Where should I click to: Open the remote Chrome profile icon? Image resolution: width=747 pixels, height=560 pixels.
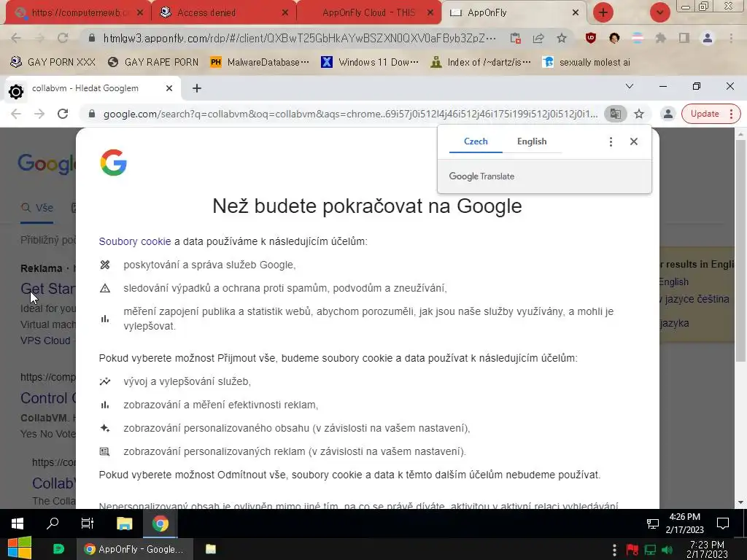(x=668, y=114)
